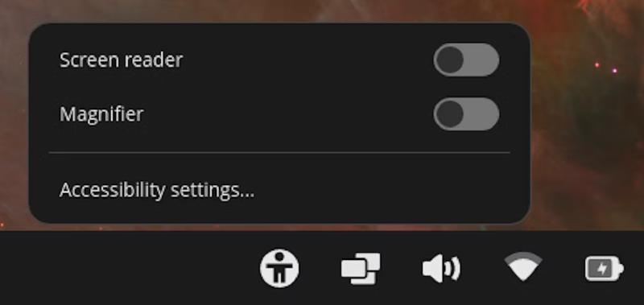Show sound controls from the speaker icon
644x305 pixels.
point(441,269)
